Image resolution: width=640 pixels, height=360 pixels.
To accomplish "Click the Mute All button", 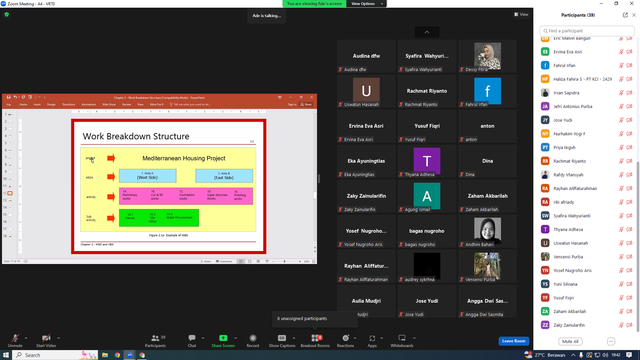I will 570,341.
